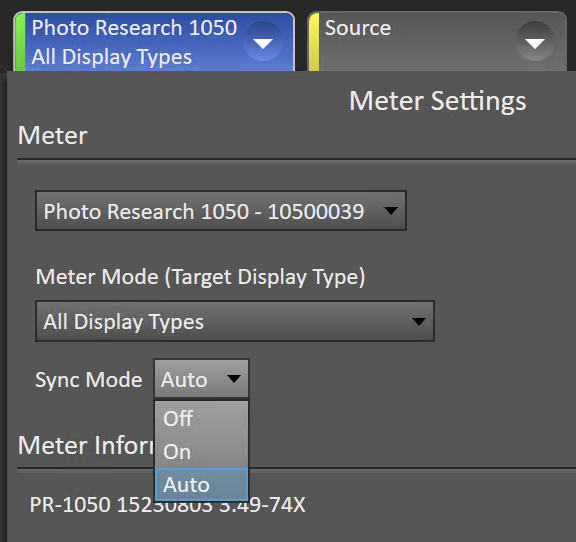Click the PR-1050 meter information text
Screen dimensions: 576x542
[167, 505]
